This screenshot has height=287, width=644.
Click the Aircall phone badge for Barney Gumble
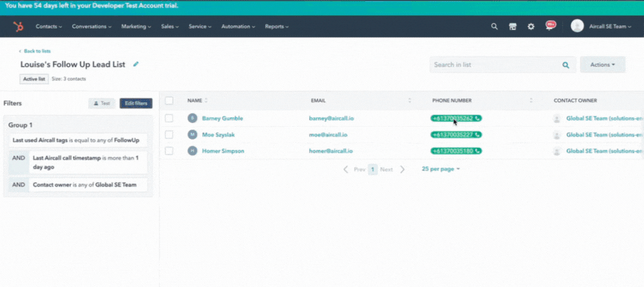click(456, 118)
